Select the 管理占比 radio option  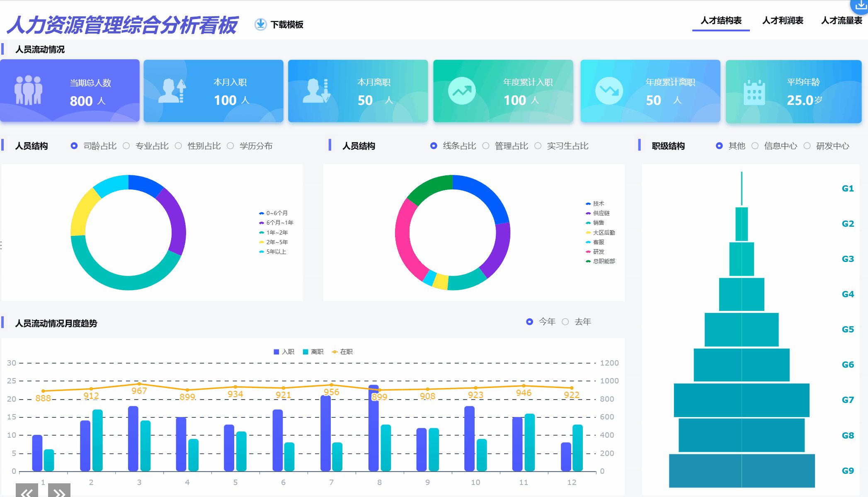(x=486, y=146)
